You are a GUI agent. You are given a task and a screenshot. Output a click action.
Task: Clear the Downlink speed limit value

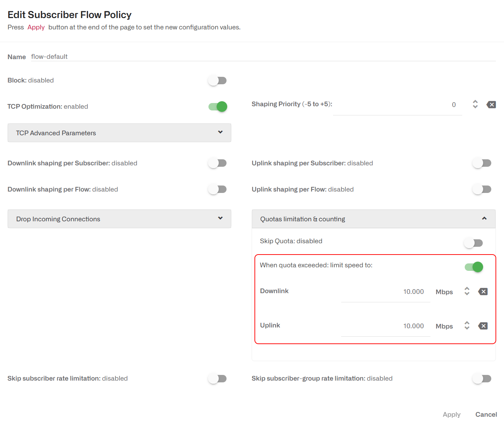coord(483,291)
